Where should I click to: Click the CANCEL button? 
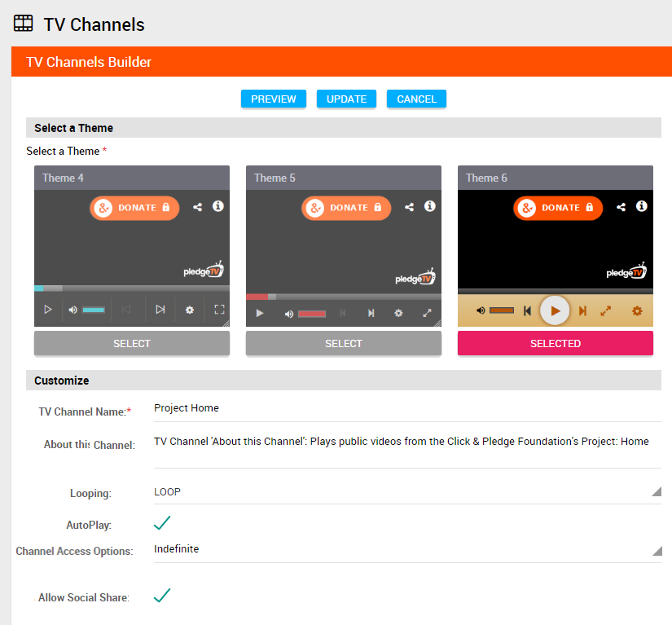click(416, 99)
